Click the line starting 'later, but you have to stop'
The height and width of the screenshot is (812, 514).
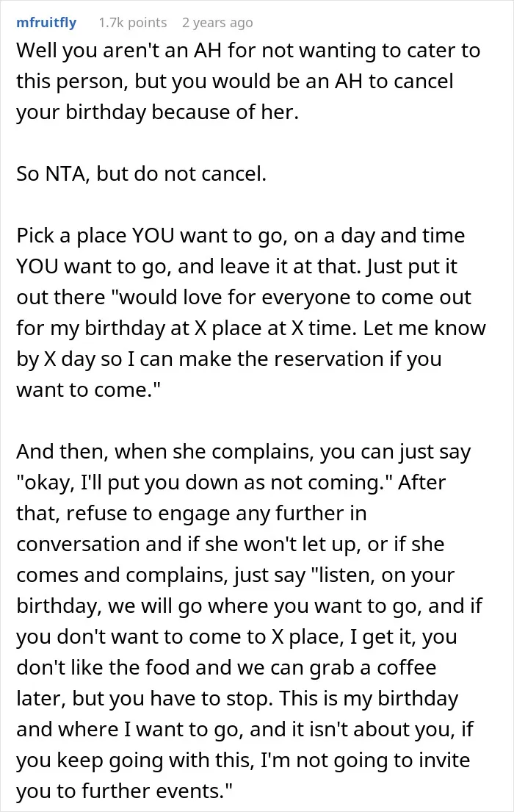[237, 698]
